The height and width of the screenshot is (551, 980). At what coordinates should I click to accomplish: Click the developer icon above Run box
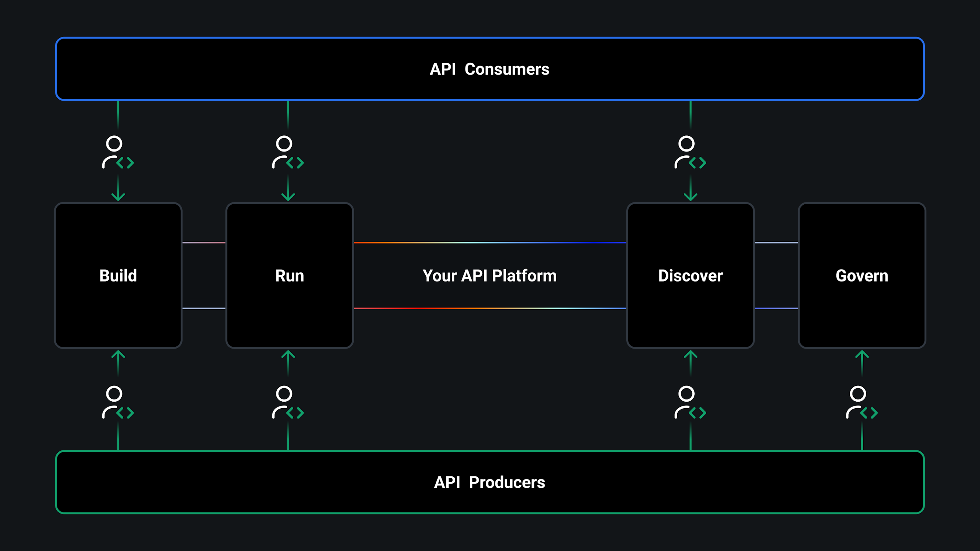coord(287,152)
